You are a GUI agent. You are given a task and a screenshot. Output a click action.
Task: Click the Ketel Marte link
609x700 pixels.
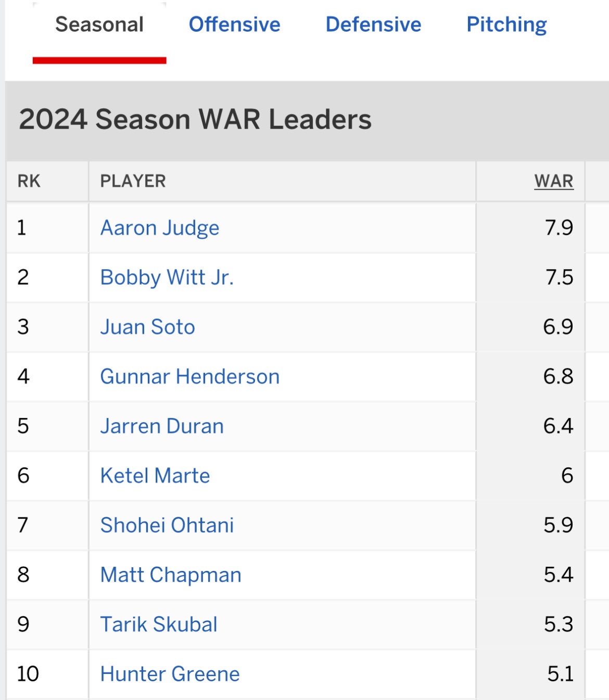click(x=155, y=476)
